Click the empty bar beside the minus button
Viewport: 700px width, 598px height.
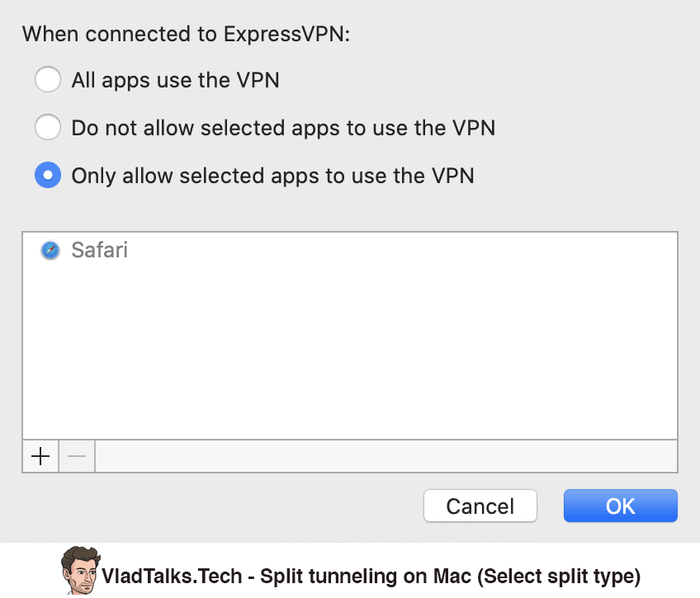click(386, 456)
